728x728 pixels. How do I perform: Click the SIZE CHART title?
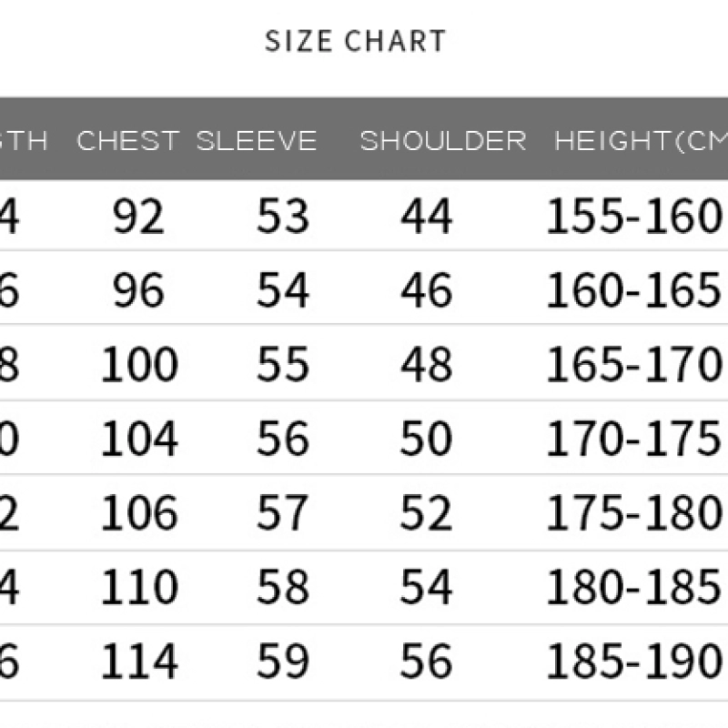[355, 41]
